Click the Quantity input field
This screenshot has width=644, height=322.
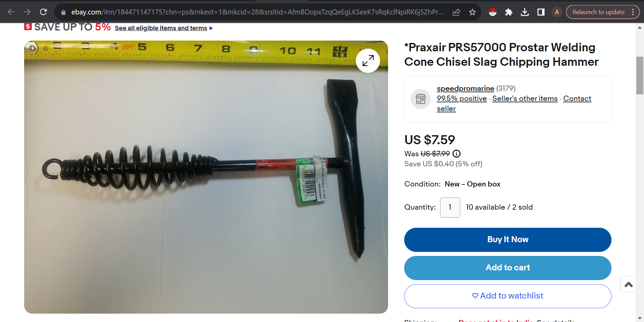tap(450, 208)
